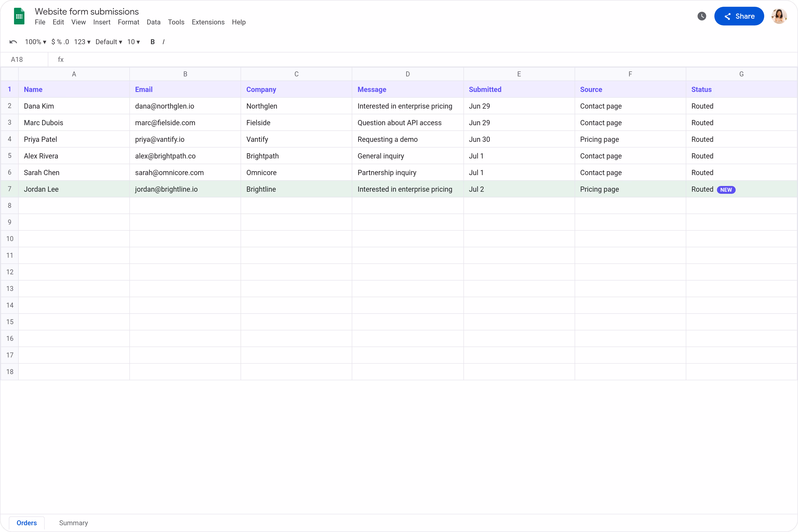Select column A header

[74, 74]
